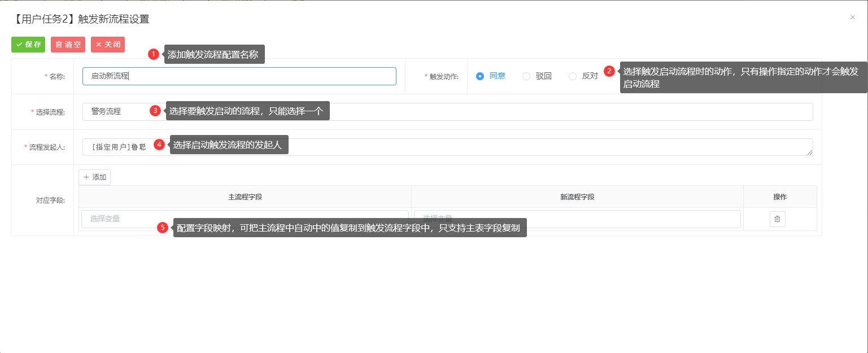Choose the 驳回 trigger action radio
868x353 pixels.
[x=526, y=76]
